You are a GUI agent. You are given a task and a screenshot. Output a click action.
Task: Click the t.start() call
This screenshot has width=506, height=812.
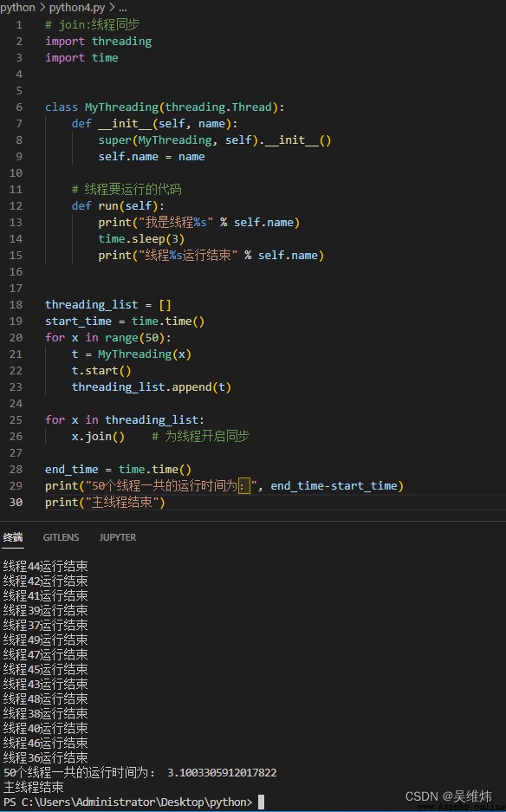click(101, 371)
